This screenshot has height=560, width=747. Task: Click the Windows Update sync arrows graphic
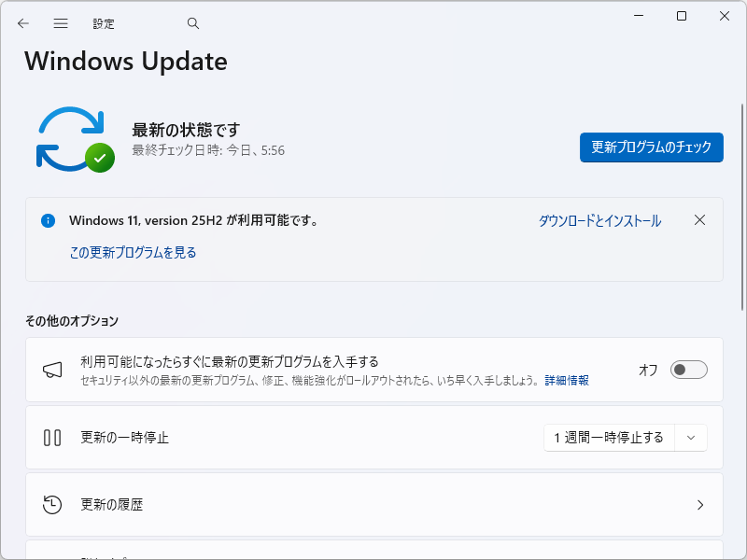click(73, 138)
